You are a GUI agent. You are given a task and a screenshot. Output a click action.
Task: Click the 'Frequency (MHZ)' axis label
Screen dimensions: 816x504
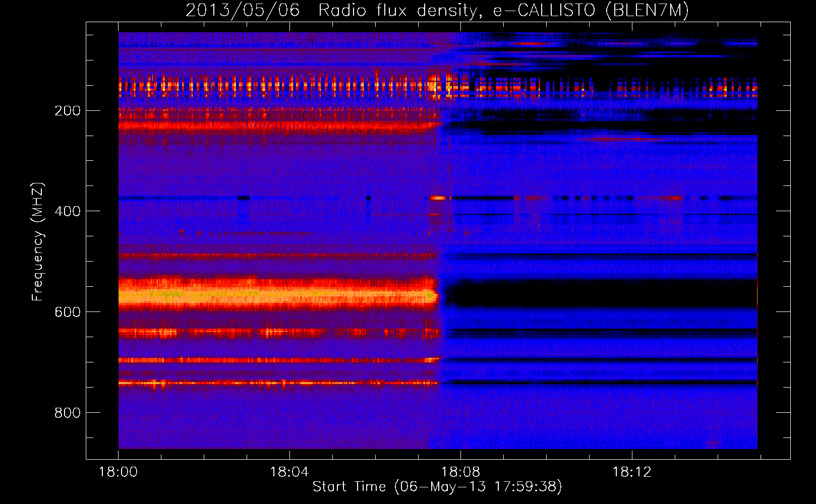point(37,242)
